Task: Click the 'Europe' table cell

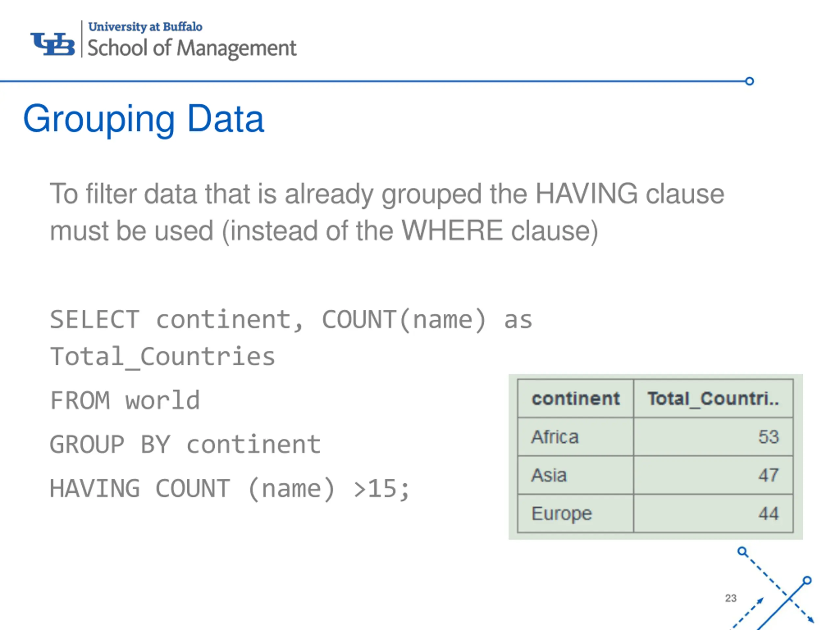Action: click(x=575, y=514)
